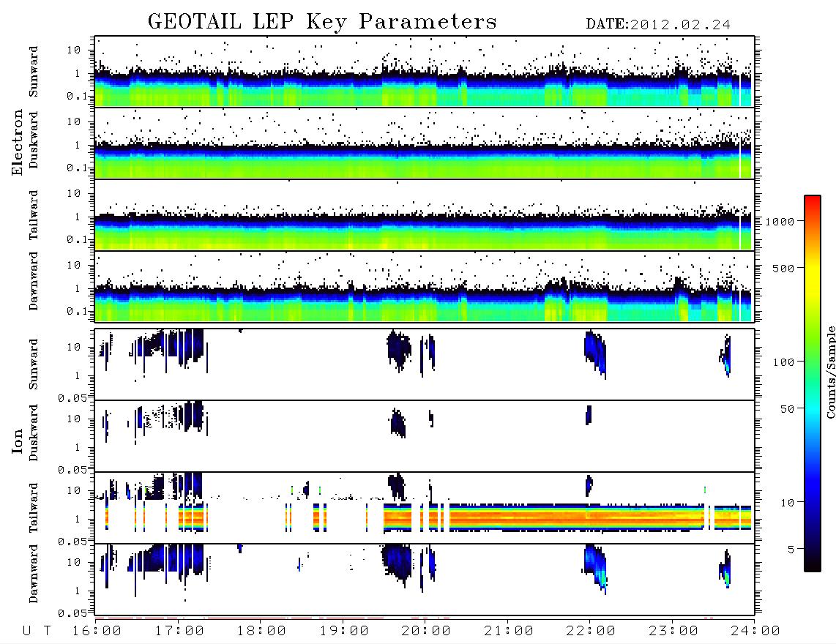
Task: Click the 22:00 ion burst in Ion Sunward panel
Action: [x=595, y=353]
